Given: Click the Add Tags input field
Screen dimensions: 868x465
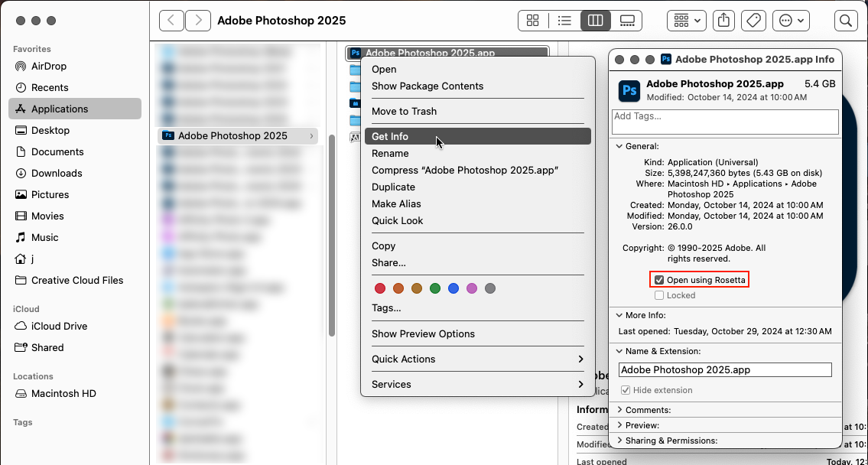Looking at the screenshot, I should 723,122.
